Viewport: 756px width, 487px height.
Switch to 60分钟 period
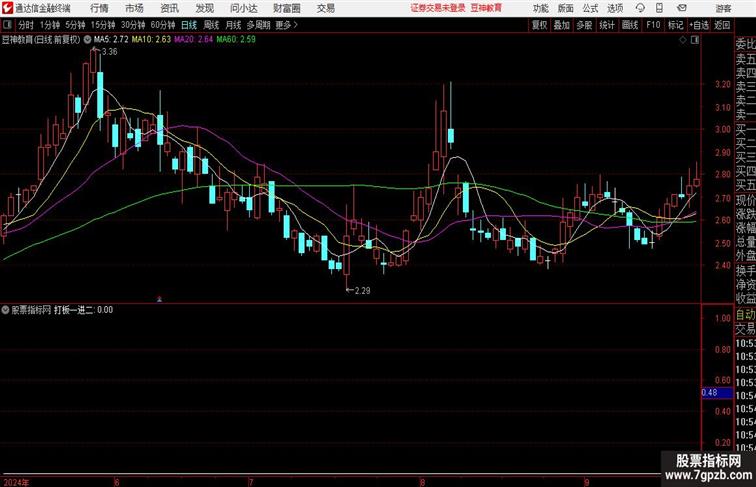tap(162, 25)
